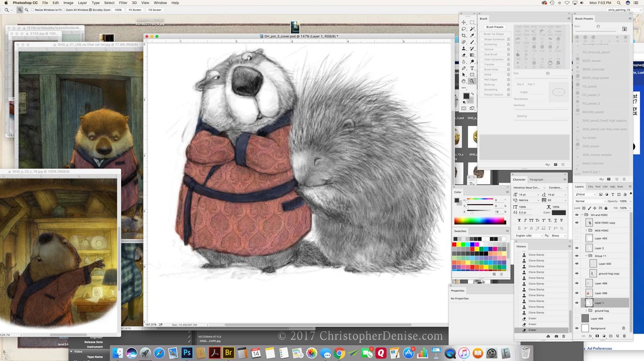644x361 pixels.
Task: Hide the Background layer
Action: click(577, 328)
